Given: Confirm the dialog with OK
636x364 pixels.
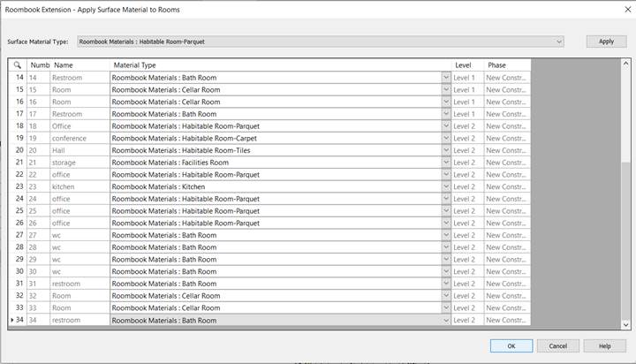Looking at the screenshot, I should pos(511,346).
